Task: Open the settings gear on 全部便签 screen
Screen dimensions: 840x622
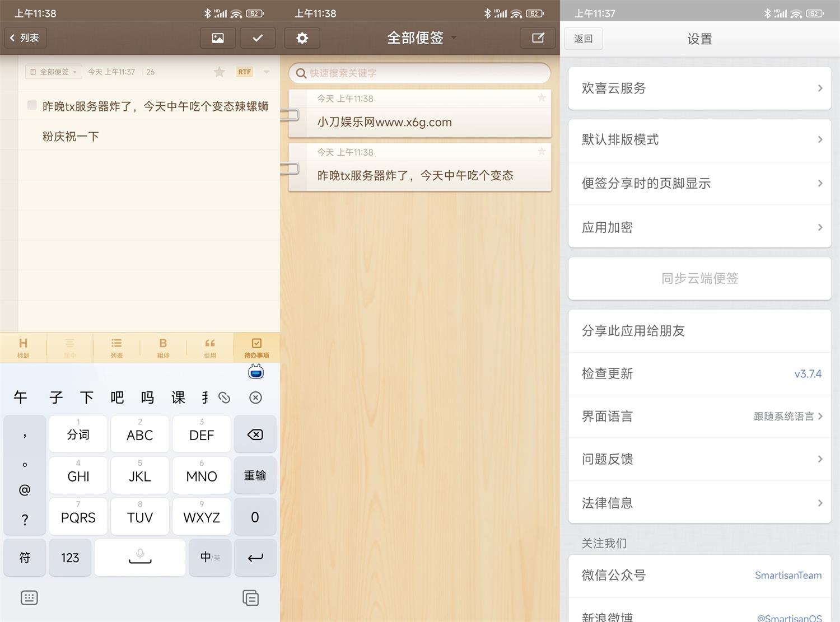Action: [302, 38]
